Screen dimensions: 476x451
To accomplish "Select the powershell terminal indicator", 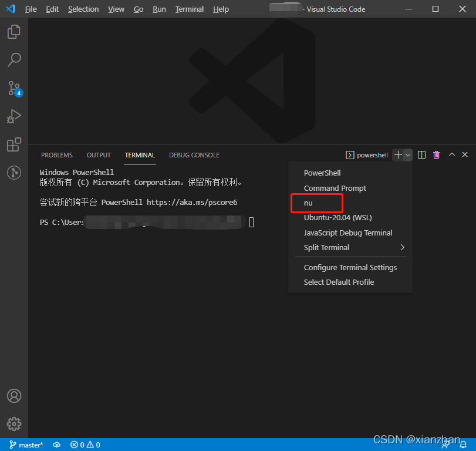I will click(x=367, y=155).
